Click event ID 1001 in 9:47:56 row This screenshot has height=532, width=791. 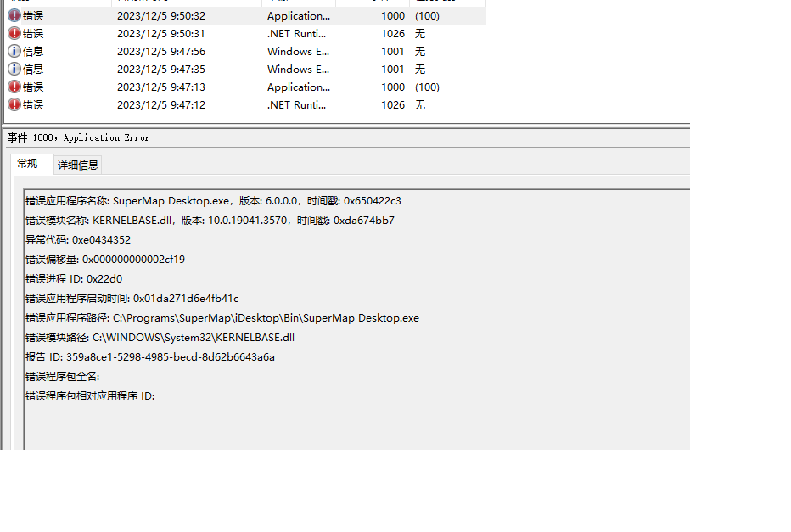393,52
